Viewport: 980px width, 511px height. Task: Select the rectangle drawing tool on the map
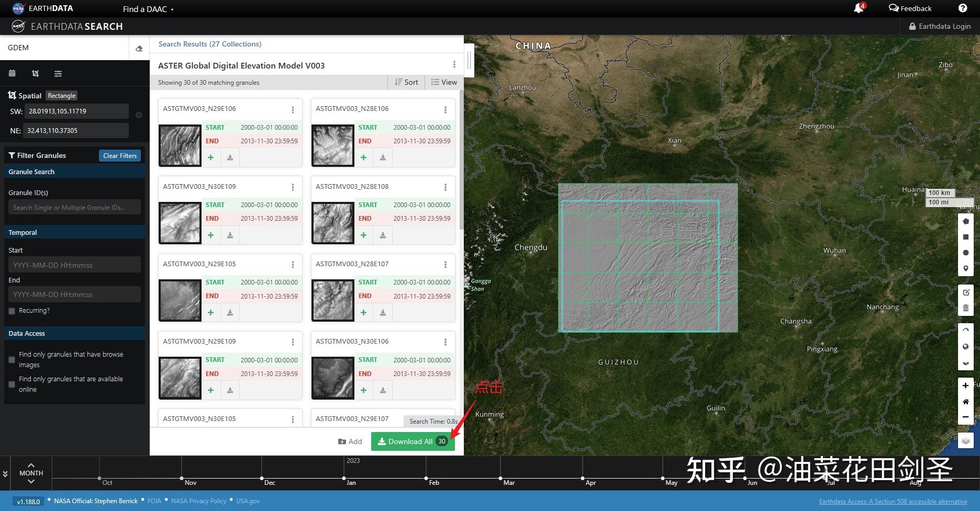tap(966, 236)
